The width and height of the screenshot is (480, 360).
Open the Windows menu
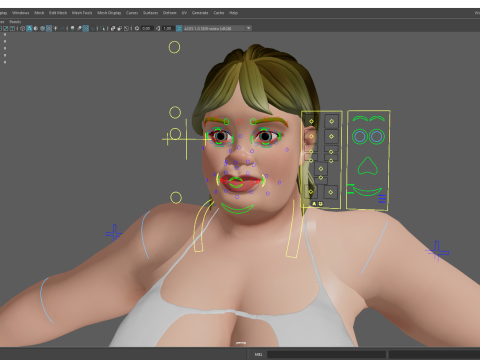[x=20, y=13]
